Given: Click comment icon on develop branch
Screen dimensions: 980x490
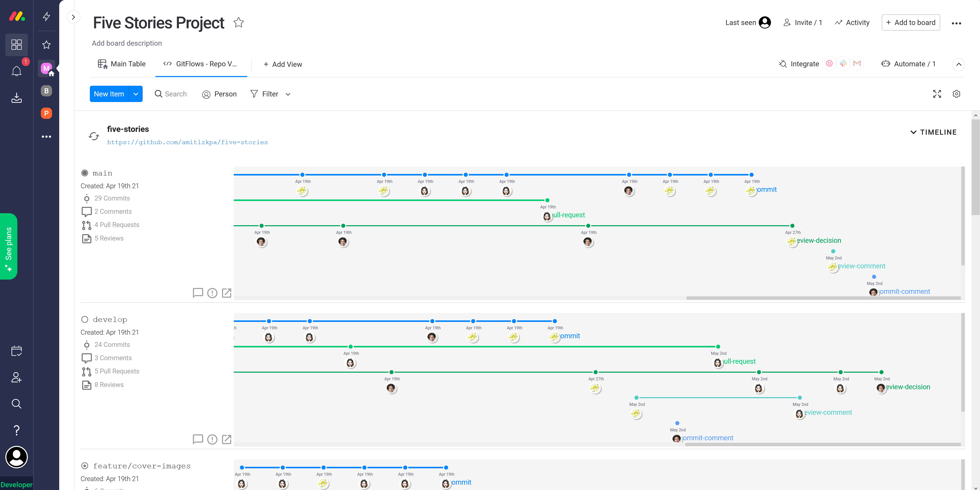Looking at the screenshot, I should pos(198,439).
